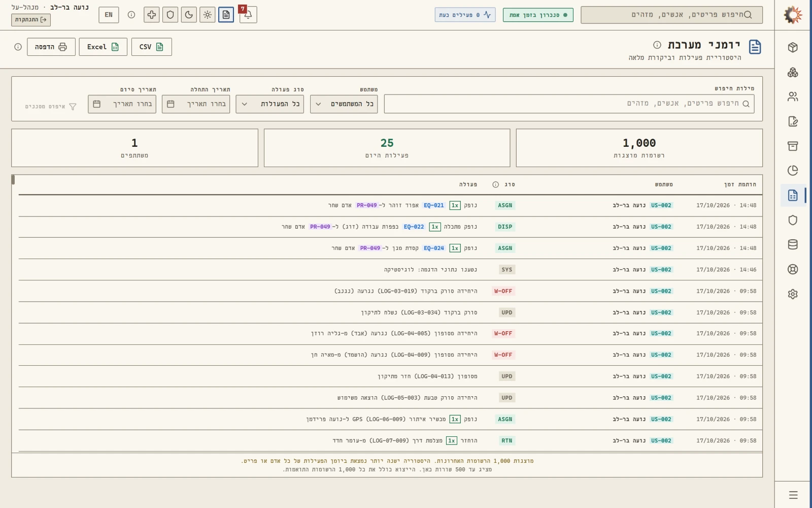812x508 pixels.
Task: Open the pie chart reports icon in sidebar
Action: click(x=793, y=171)
